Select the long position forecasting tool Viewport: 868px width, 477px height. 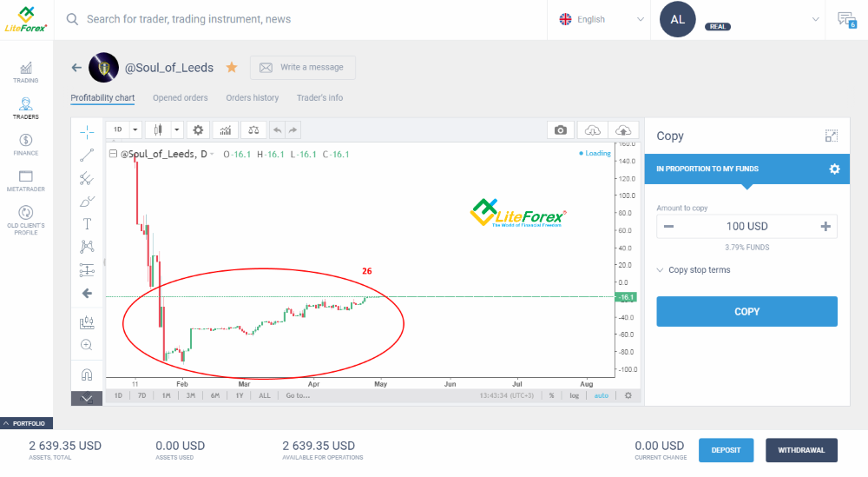(x=87, y=270)
